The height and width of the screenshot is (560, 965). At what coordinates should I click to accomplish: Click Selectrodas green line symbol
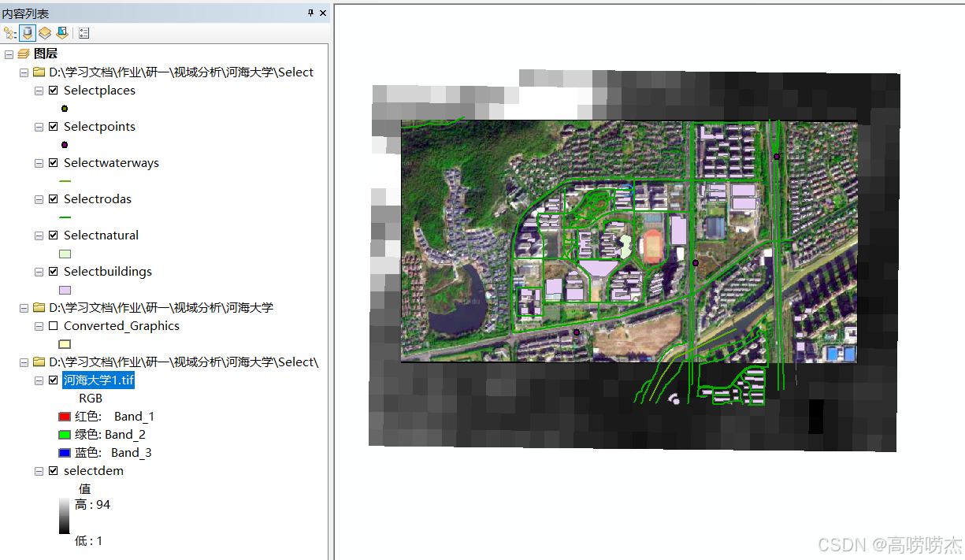click(x=65, y=217)
